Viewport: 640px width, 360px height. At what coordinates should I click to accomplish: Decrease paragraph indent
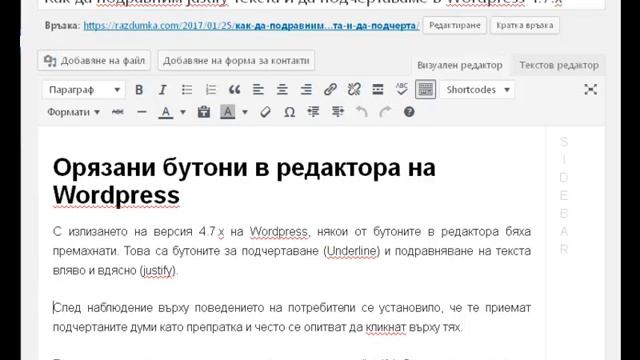pyautogui.click(x=313, y=112)
